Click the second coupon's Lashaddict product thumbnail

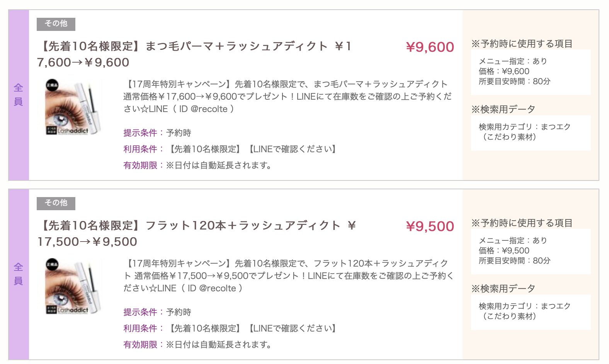tap(74, 287)
